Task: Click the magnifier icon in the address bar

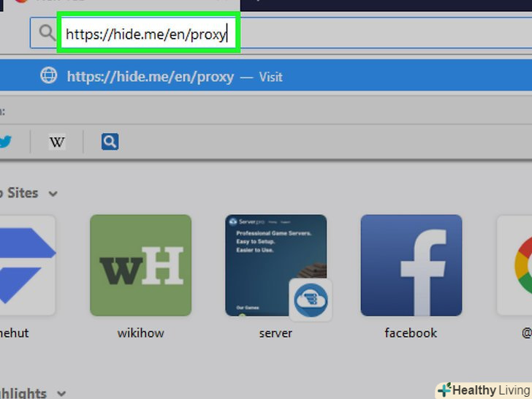Action: (x=47, y=33)
